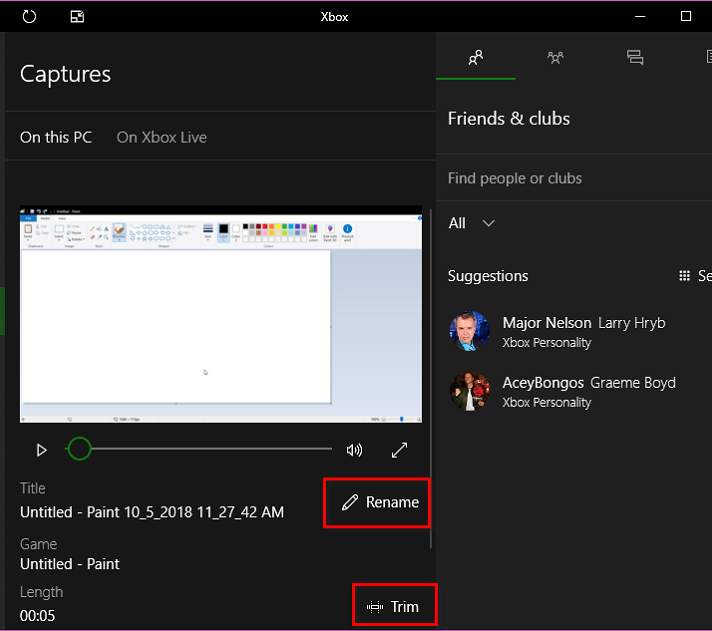712x631 pixels.
Task: Switch to On this PC tab
Action: [56, 137]
